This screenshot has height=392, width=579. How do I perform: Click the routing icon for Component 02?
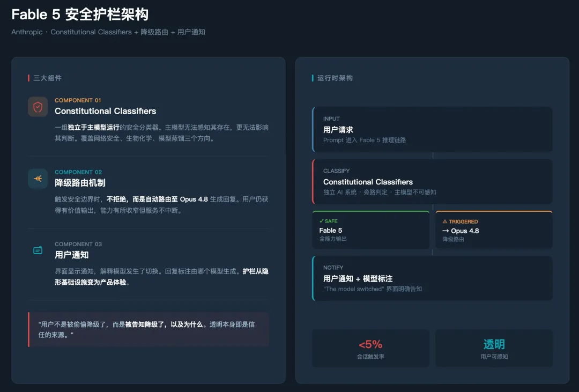(38, 179)
